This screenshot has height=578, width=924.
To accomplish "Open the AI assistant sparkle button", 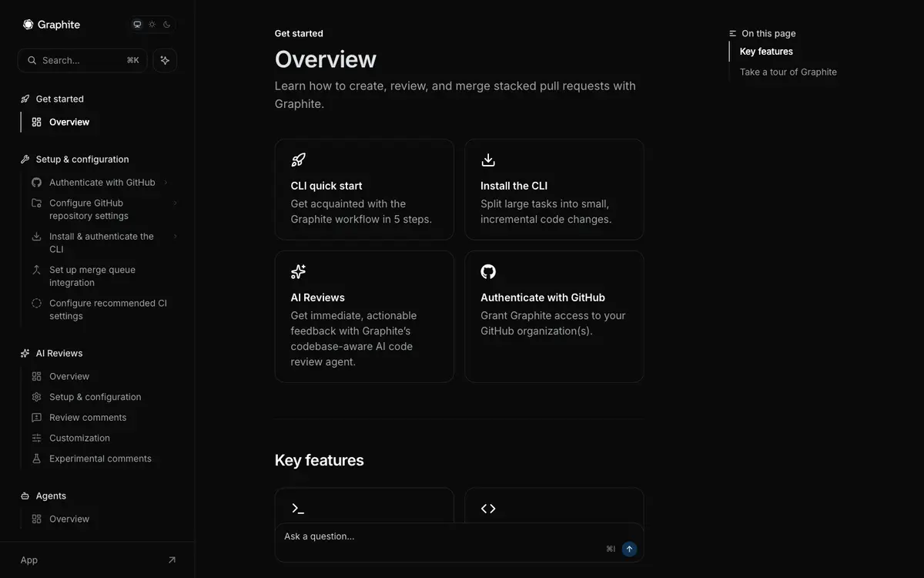I will coord(165,60).
